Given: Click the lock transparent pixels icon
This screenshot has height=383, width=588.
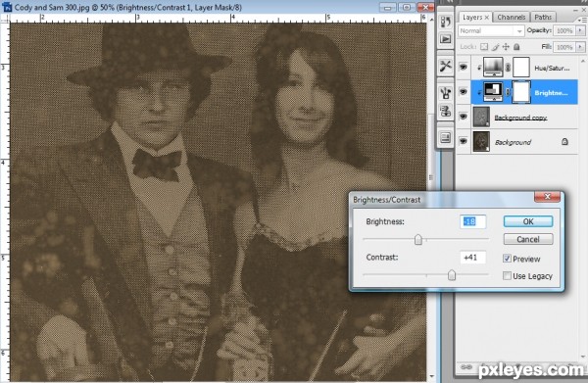Looking at the screenshot, I should pos(484,47).
